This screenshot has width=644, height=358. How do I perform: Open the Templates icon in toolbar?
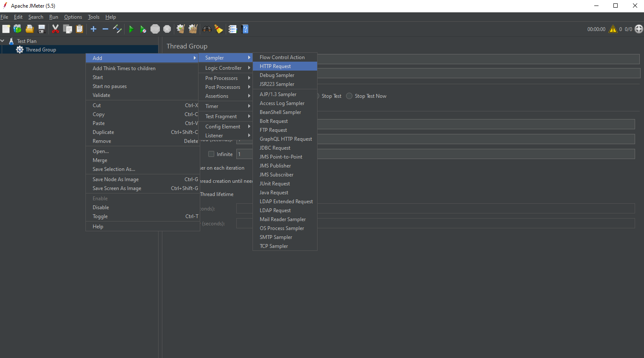point(17,29)
